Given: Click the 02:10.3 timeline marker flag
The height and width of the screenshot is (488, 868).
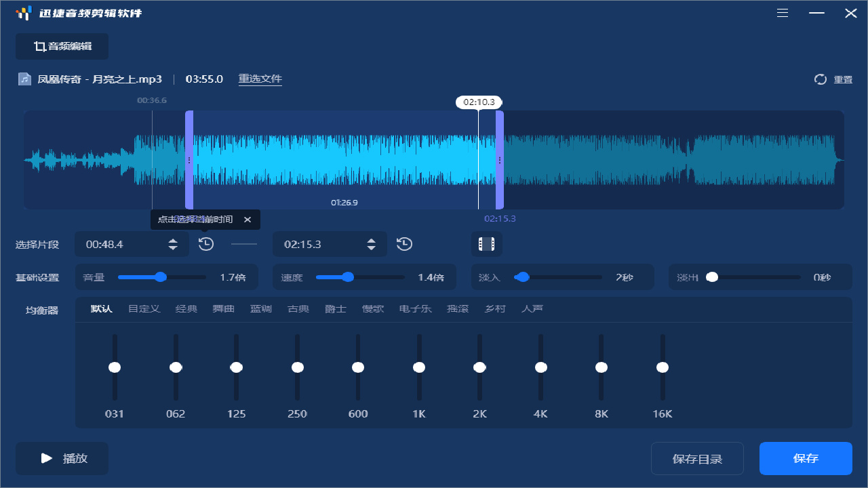Looking at the screenshot, I should 479,102.
